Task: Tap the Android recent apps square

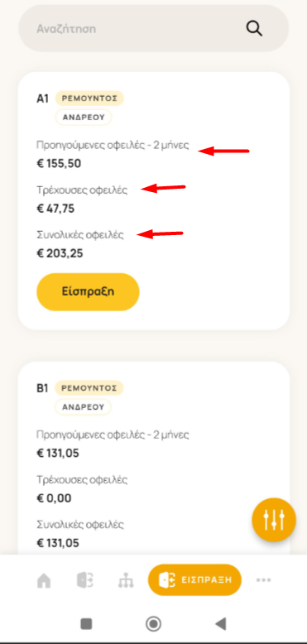Action: [86, 624]
